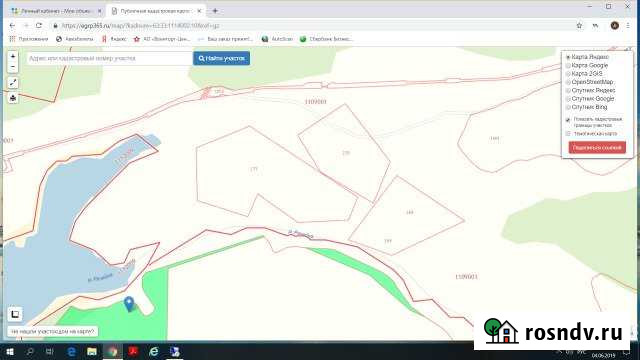The image size is (640, 360).
Task: Click the red share link button
Action: coord(597,147)
